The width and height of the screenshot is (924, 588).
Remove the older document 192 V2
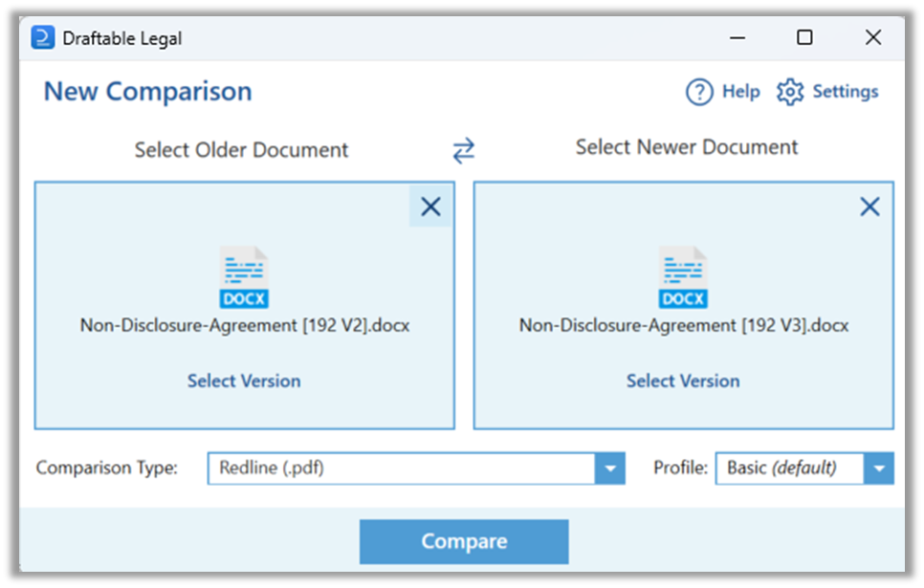point(430,207)
